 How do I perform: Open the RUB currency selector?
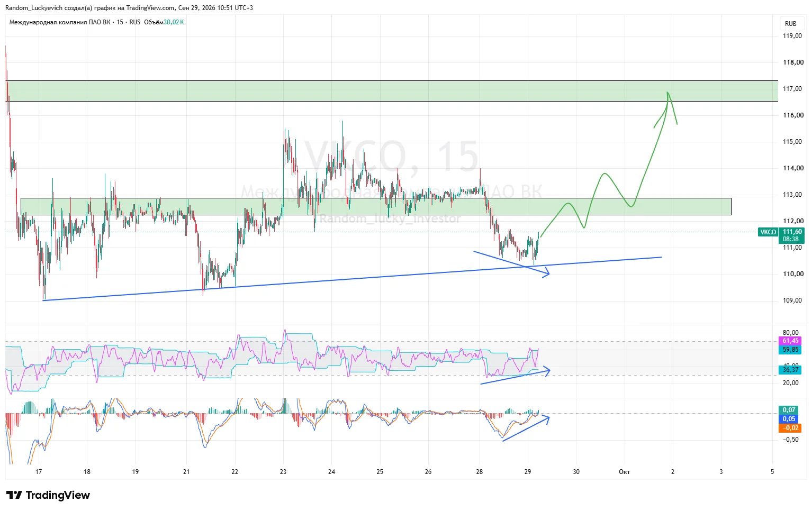790,24
